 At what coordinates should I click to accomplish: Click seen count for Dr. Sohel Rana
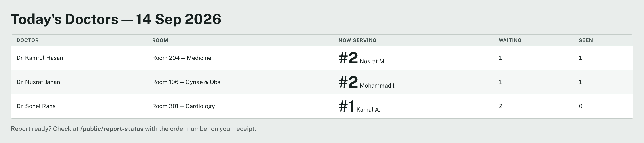(580, 106)
